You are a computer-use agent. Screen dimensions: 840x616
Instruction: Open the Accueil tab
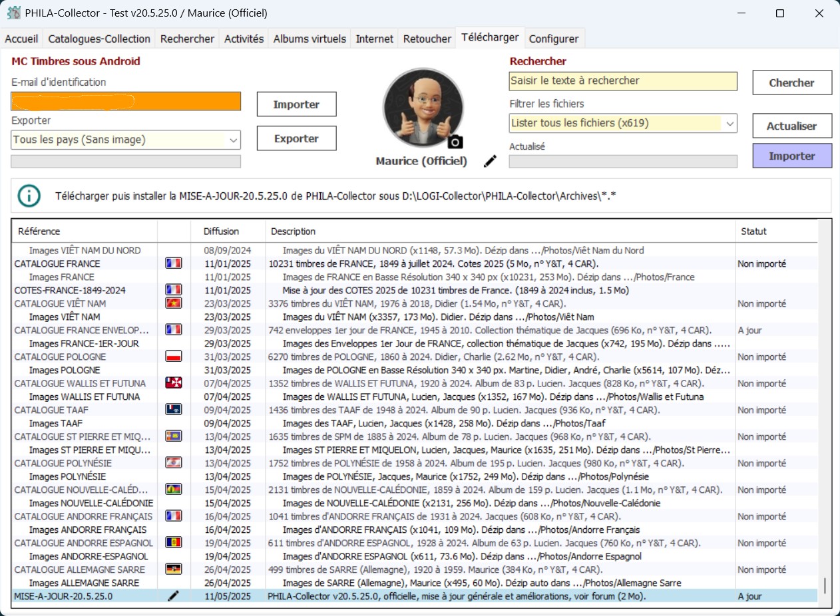click(21, 39)
